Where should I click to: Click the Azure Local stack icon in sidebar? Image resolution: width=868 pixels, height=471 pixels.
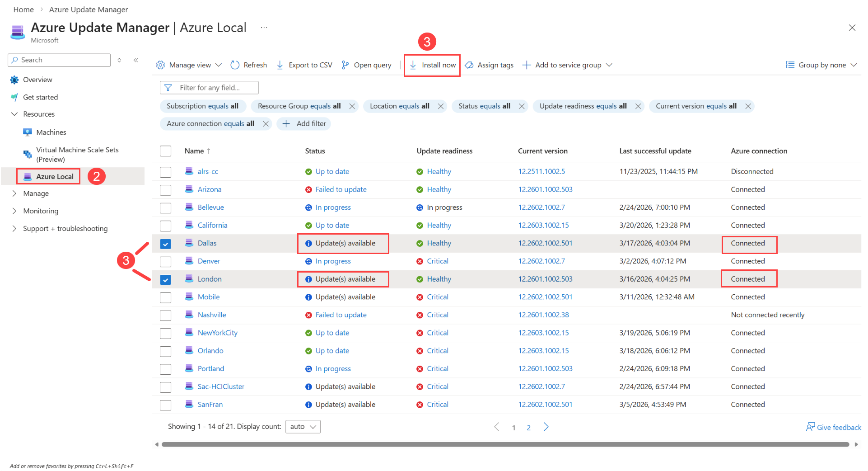(28, 177)
